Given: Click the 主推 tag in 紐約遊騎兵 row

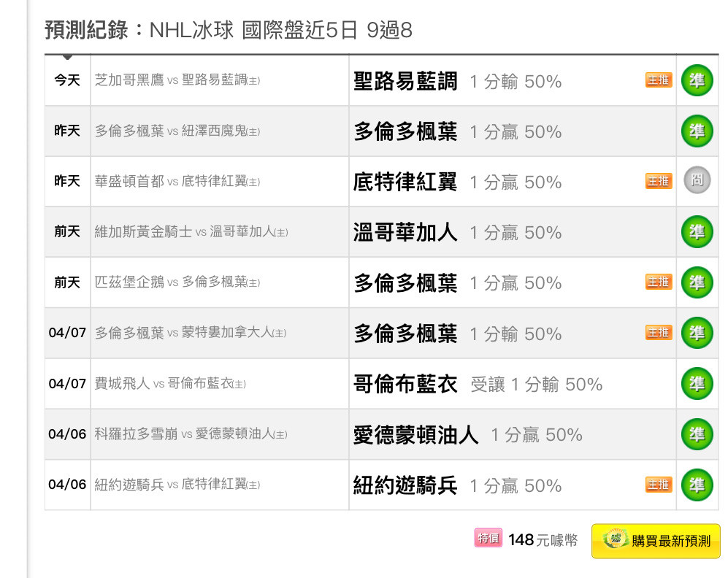Looking at the screenshot, I should click(659, 485).
